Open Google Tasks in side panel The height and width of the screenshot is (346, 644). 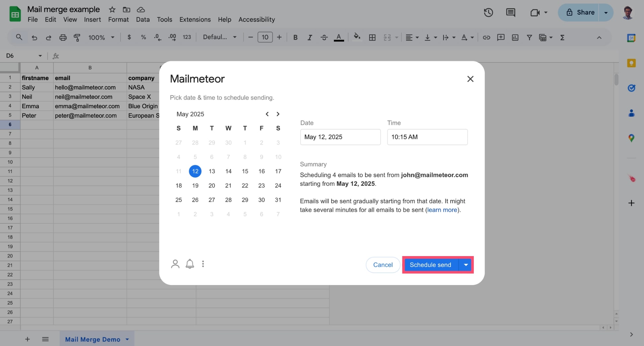(x=631, y=88)
